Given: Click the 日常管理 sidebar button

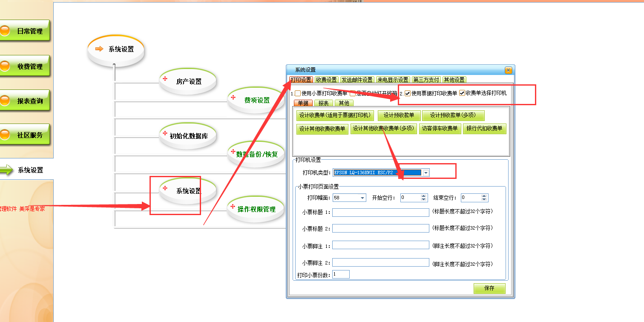Looking at the screenshot, I should pos(26,31).
